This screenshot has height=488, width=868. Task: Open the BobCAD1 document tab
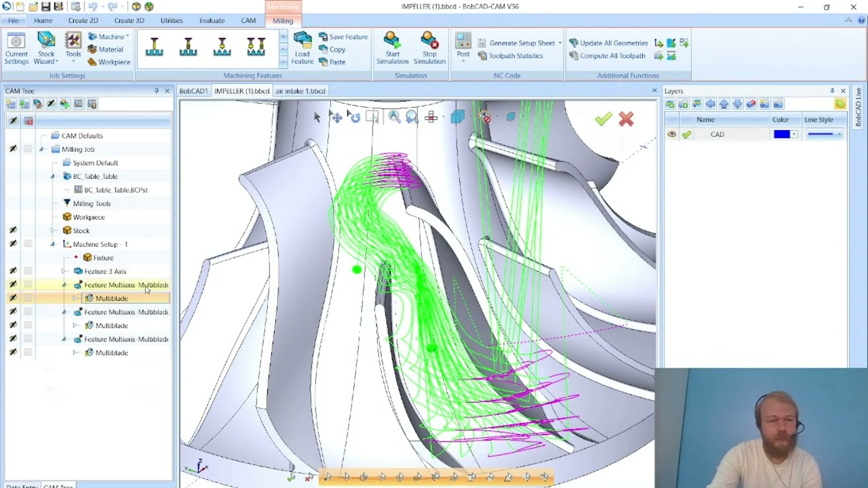(193, 91)
